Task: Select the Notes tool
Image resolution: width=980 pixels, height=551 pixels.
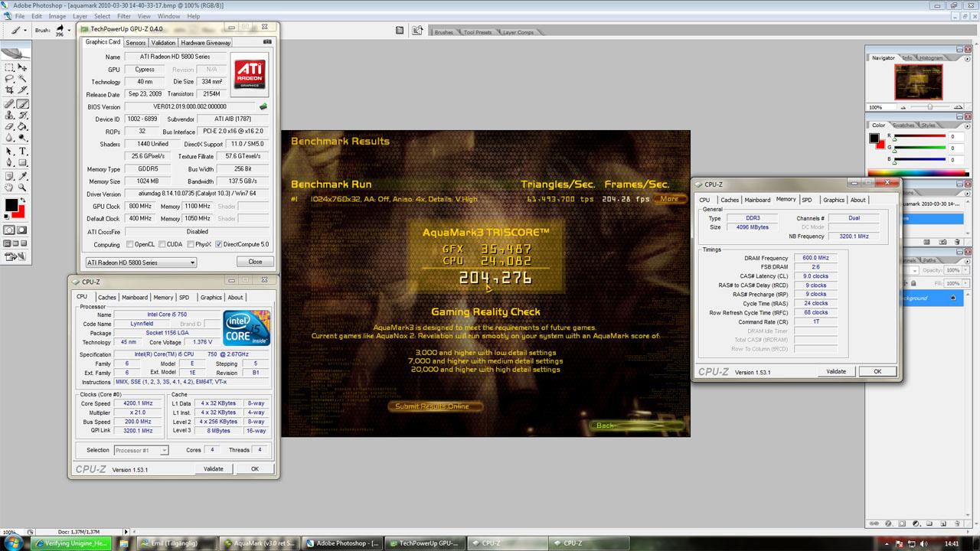Action: (x=9, y=176)
